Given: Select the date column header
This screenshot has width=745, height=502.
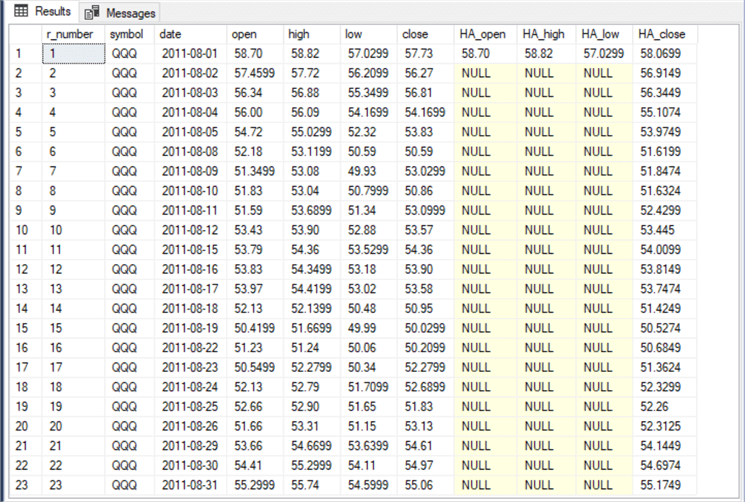Looking at the screenshot, I should coord(191,34).
